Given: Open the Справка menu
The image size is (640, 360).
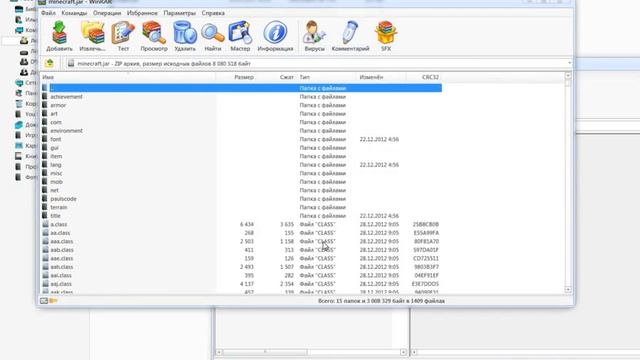Looking at the screenshot, I should click(x=213, y=13).
